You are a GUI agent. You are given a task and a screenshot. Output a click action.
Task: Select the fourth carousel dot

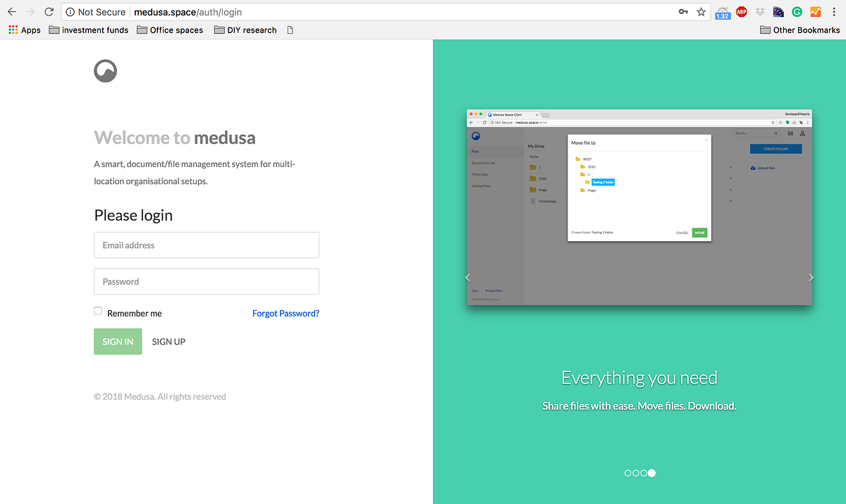point(651,473)
